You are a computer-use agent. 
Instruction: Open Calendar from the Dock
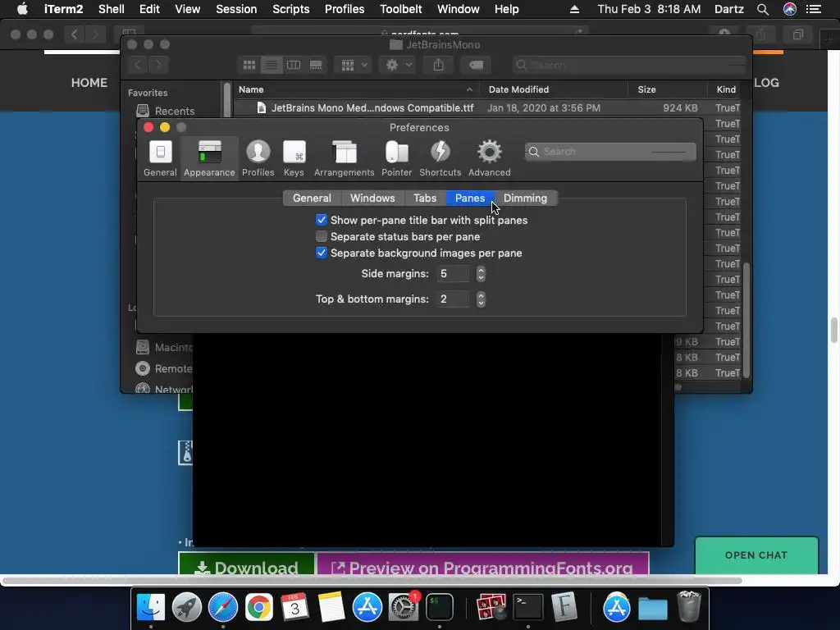pos(294,607)
